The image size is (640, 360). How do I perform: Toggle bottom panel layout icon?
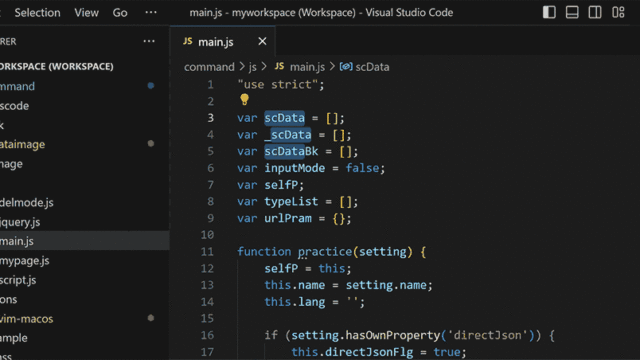[572, 12]
